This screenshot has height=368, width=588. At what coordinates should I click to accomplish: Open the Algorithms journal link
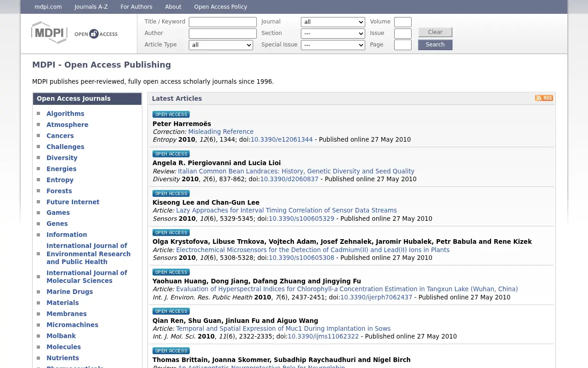65,114
